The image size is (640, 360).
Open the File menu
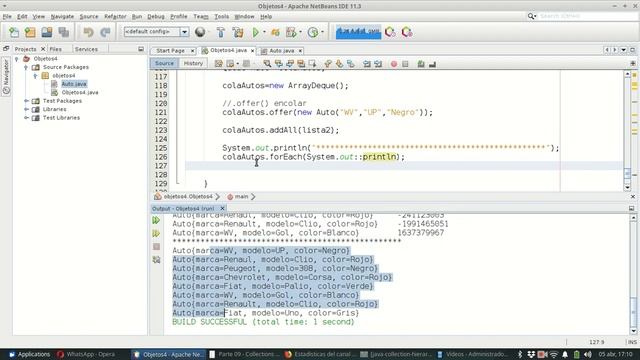tap(7, 16)
